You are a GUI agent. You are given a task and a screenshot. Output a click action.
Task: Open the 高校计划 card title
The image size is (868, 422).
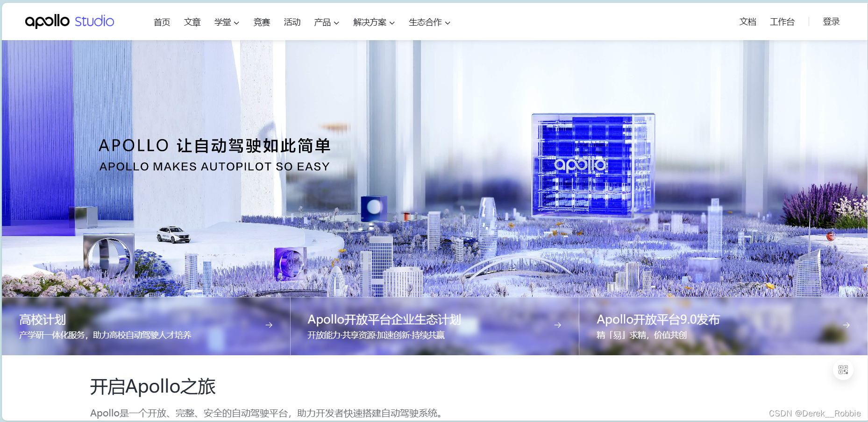pos(43,319)
